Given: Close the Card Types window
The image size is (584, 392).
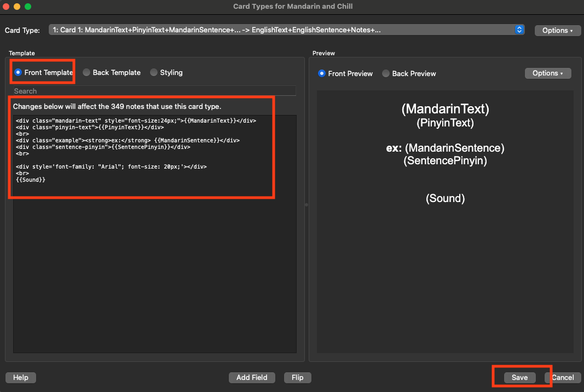Looking at the screenshot, I should [x=7, y=7].
